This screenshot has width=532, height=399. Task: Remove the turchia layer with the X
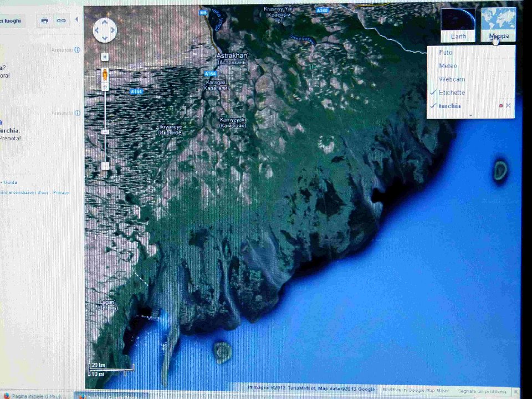pyautogui.click(x=508, y=105)
